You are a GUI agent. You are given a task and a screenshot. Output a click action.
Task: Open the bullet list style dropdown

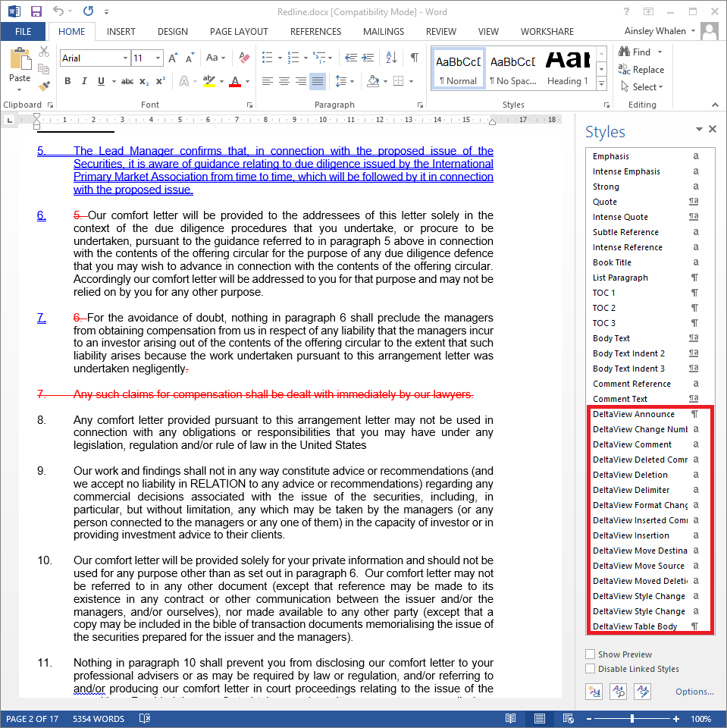[280, 58]
